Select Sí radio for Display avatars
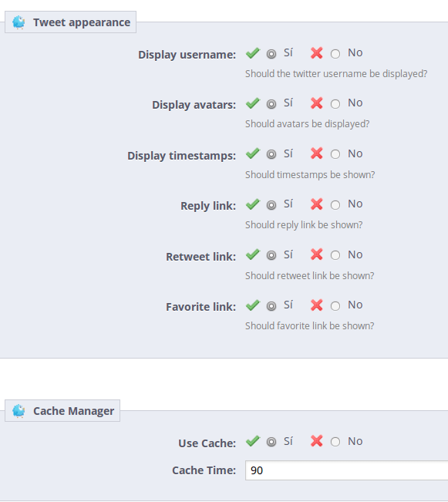448x502 pixels. pyautogui.click(x=271, y=104)
